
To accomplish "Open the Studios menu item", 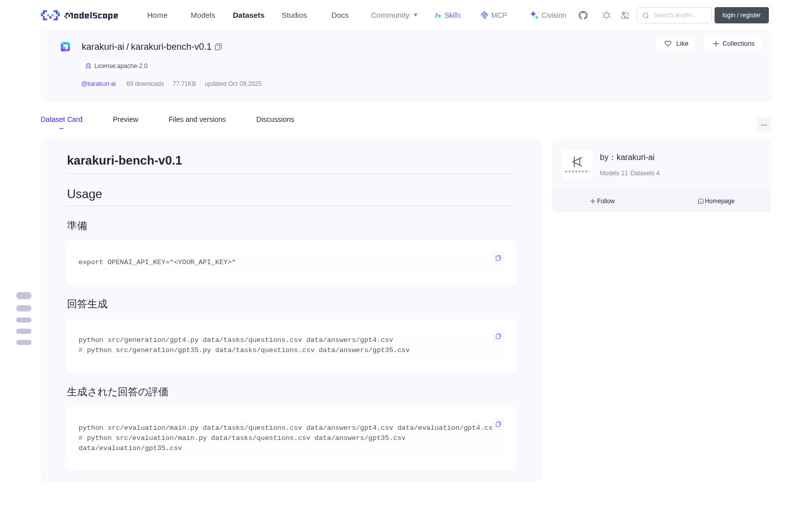I will tap(294, 15).
